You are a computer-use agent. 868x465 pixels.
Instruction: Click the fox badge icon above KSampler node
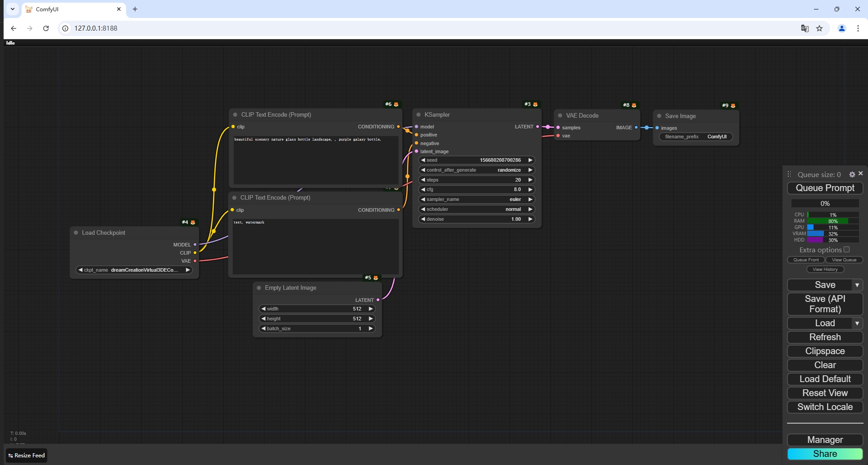[535, 105]
